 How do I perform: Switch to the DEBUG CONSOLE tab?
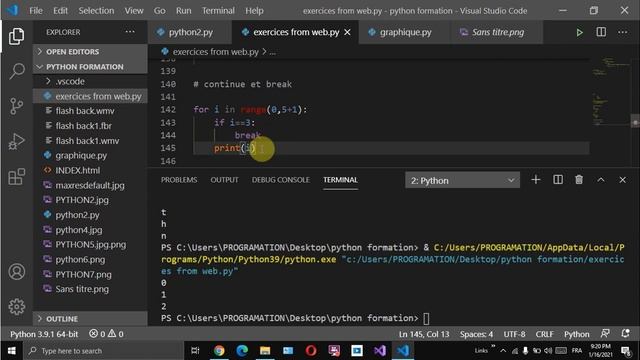280,180
